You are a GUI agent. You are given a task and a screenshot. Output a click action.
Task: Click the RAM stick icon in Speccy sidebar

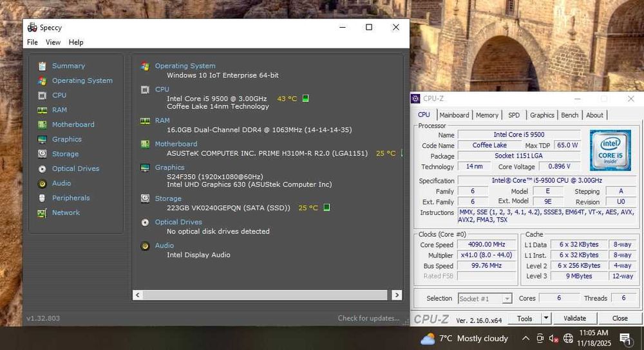[42, 110]
